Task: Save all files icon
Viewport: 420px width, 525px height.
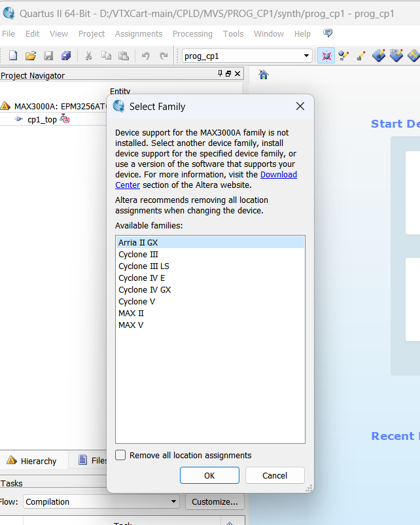Action: (x=66, y=56)
